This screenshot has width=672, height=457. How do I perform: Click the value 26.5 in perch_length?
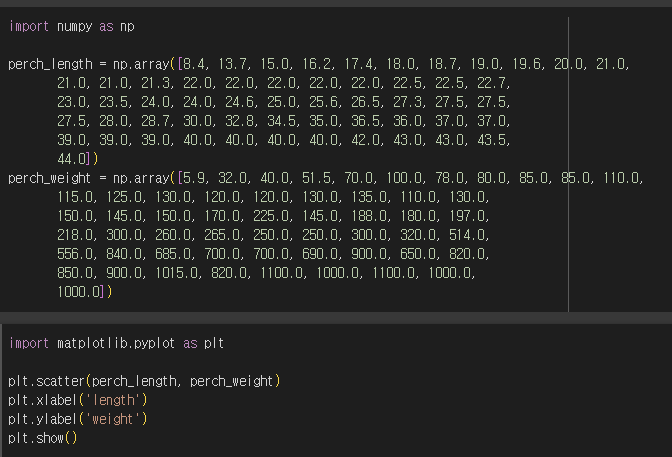point(366,102)
